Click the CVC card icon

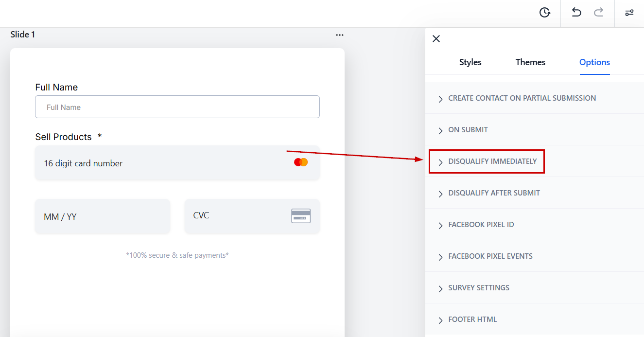[x=301, y=216]
